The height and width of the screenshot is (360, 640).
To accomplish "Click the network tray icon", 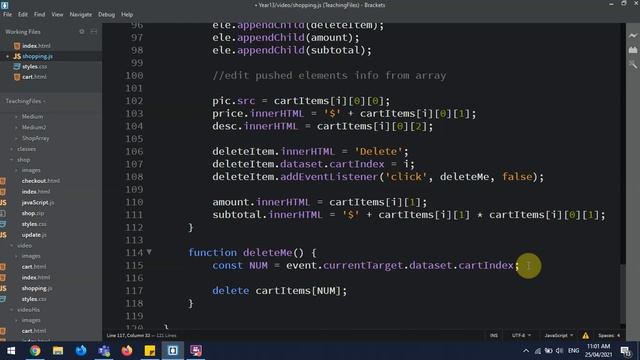I will (x=538, y=351).
